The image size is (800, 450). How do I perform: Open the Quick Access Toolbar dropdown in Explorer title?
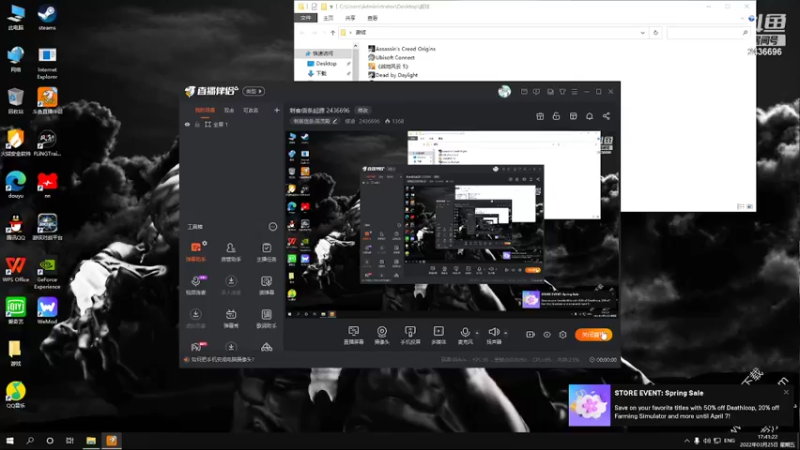[332, 7]
